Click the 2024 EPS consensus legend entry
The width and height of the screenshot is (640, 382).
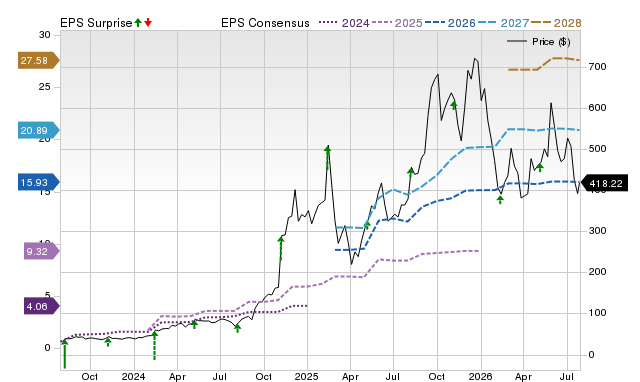(x=344, y=23)
